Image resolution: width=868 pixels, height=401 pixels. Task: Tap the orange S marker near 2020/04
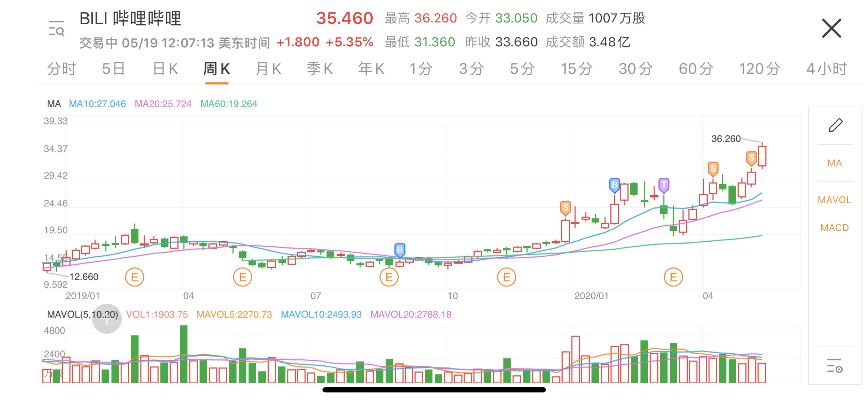[713, 169]
